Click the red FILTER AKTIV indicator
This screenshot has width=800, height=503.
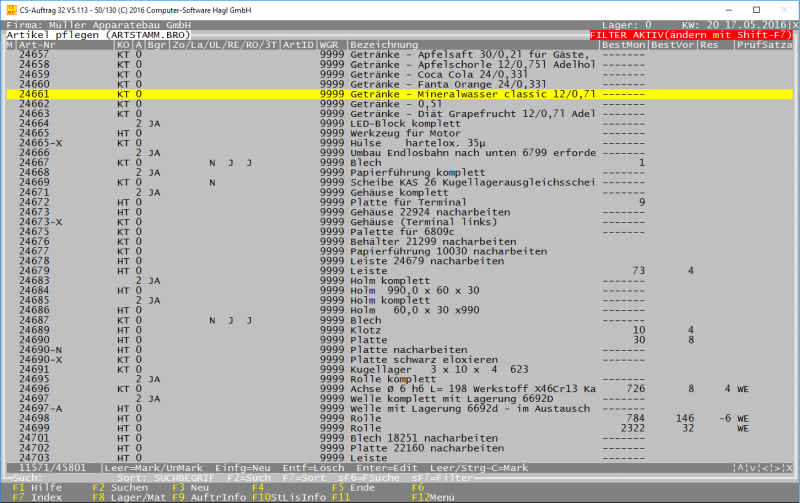click(693, 35)
